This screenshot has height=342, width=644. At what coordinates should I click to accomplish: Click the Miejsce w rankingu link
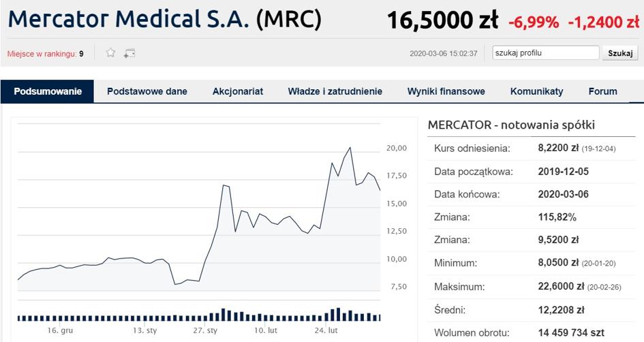[42, 54]
